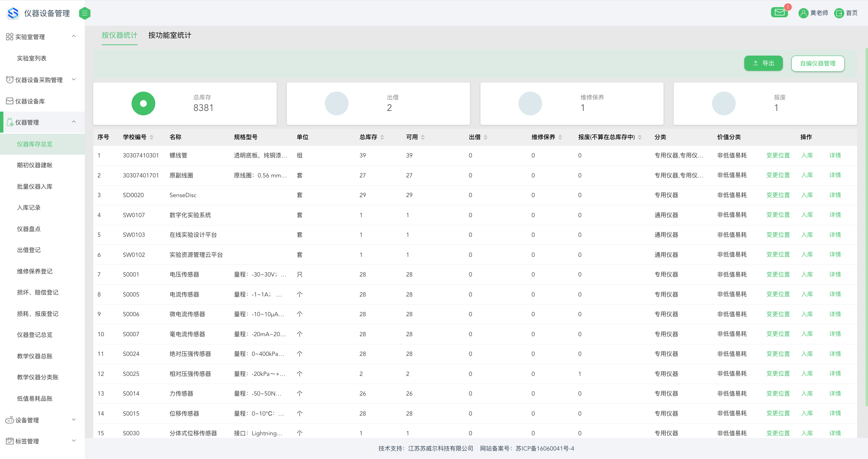
Task: Click the 维修保养 card circle icon
Action: pos(530,103)
